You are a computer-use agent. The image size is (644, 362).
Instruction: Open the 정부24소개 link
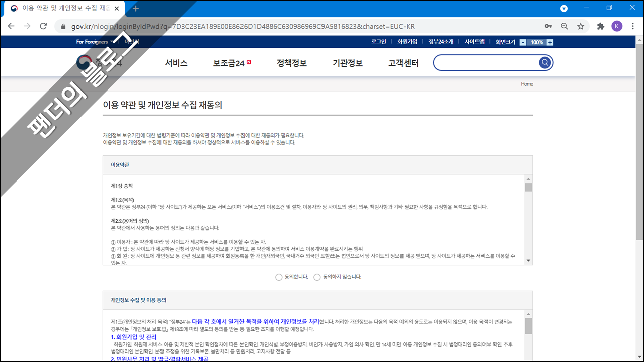(441, 42)
